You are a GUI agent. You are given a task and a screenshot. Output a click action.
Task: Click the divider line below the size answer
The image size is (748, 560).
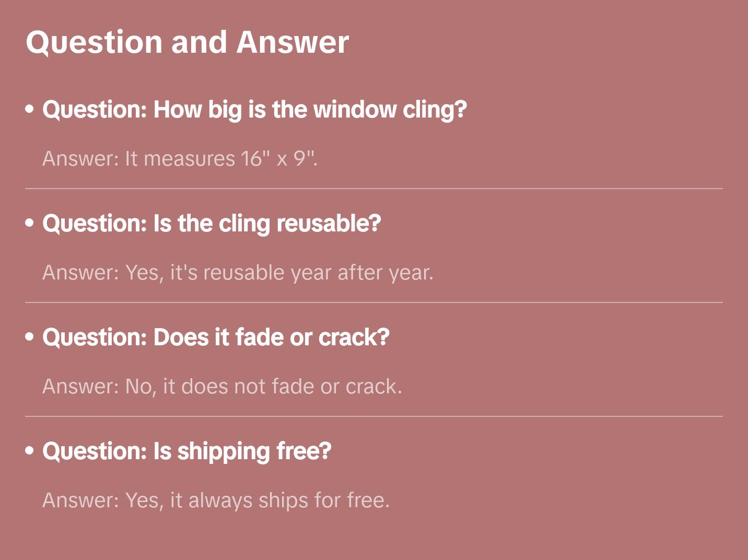(374, 189)
